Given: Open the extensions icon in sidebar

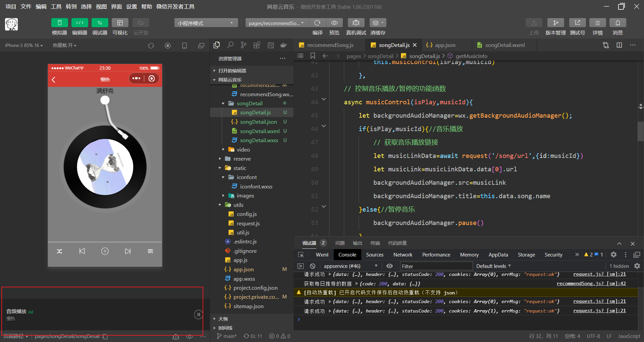Looking at the screenshot, I should [x=257, y=45].
